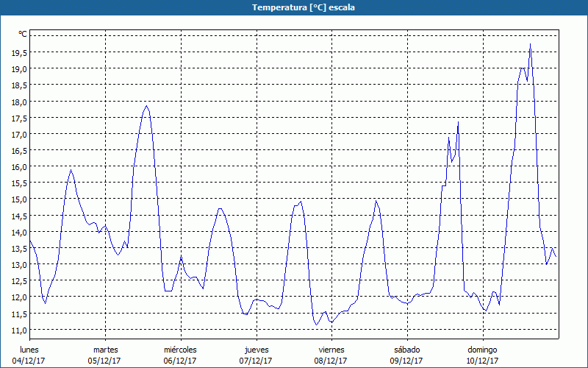Click the 04/12/17 date label
The image size is (588, 368).
click(x=29, y=361)
